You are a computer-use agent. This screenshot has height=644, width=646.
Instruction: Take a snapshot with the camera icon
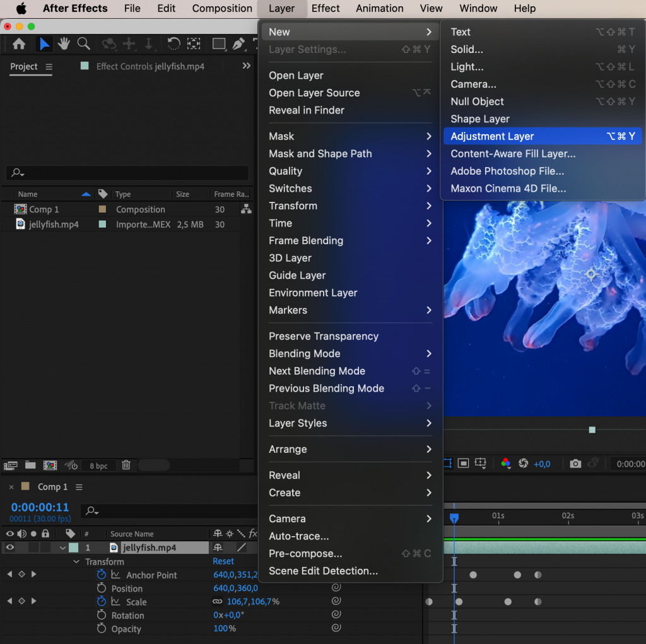[x=575, y=464]
